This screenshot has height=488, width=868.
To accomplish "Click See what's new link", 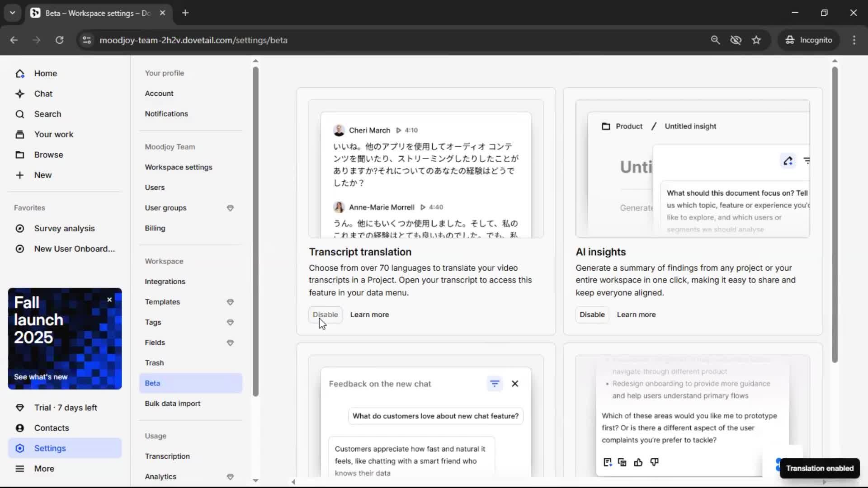I will point(41,377).
